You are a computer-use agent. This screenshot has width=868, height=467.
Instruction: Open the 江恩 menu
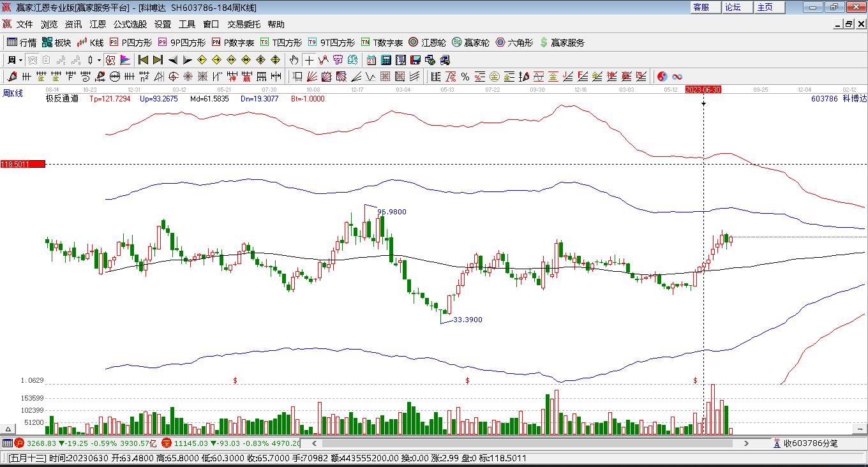point(98,24)
